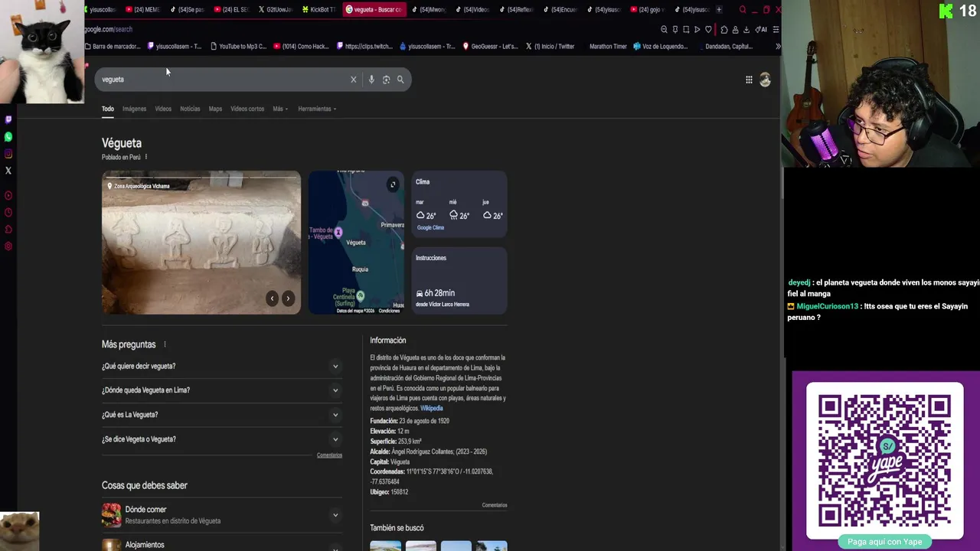
Task: Open the Google account avatar
Action: coord(765,80)
